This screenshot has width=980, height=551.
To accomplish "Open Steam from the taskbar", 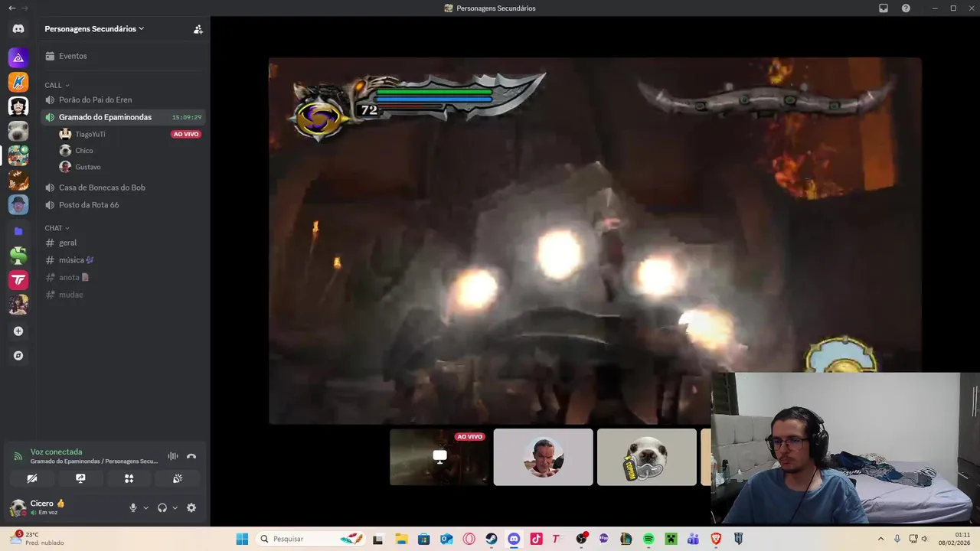I will (492, 539).
